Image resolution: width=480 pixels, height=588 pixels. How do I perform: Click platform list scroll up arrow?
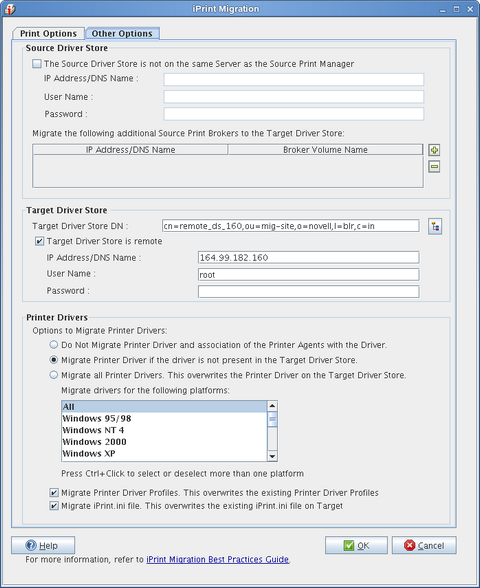[x=272, y=406]
